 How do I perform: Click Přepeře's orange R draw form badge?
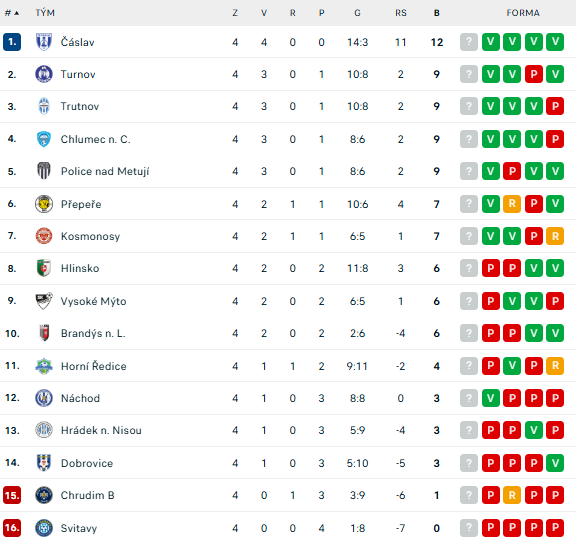pyautogui.click(x=512, y=204)
